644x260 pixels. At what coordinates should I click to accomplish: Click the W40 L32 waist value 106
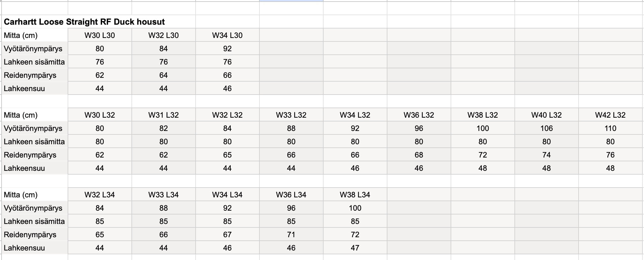[546, 128]
